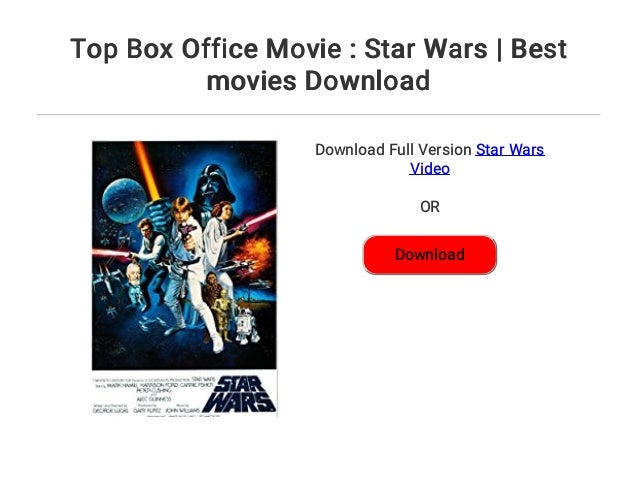
Task: Click the horizontal divider line under the title
Action: click(x=318, y=115)
